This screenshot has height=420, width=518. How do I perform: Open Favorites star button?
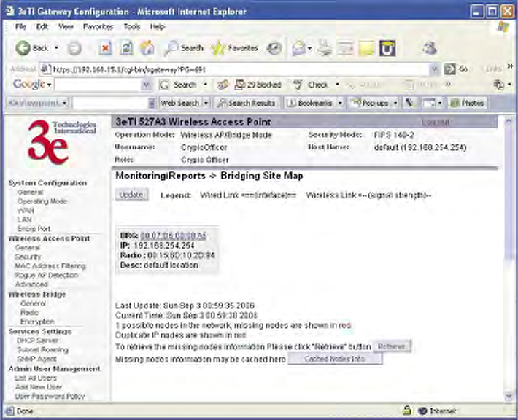coord(235,48)
